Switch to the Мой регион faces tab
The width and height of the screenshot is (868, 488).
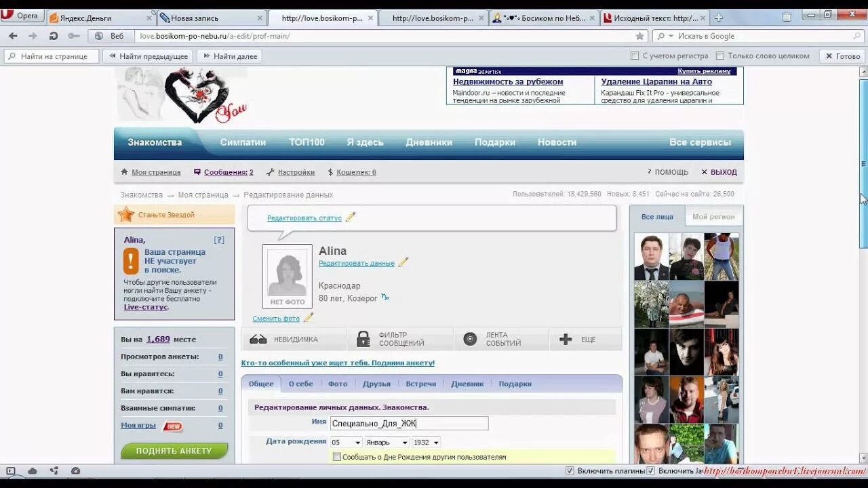pyautogui.click(x=713, y=217)
